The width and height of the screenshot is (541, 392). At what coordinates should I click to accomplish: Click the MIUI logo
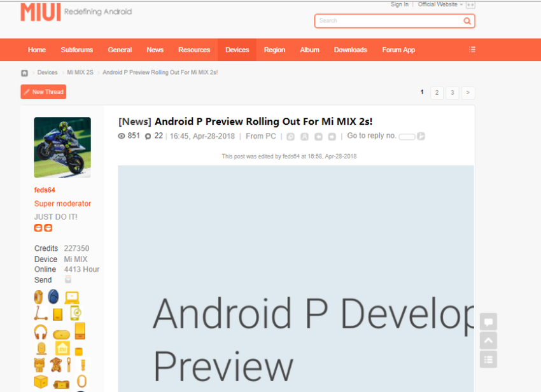tap(39, 11)
